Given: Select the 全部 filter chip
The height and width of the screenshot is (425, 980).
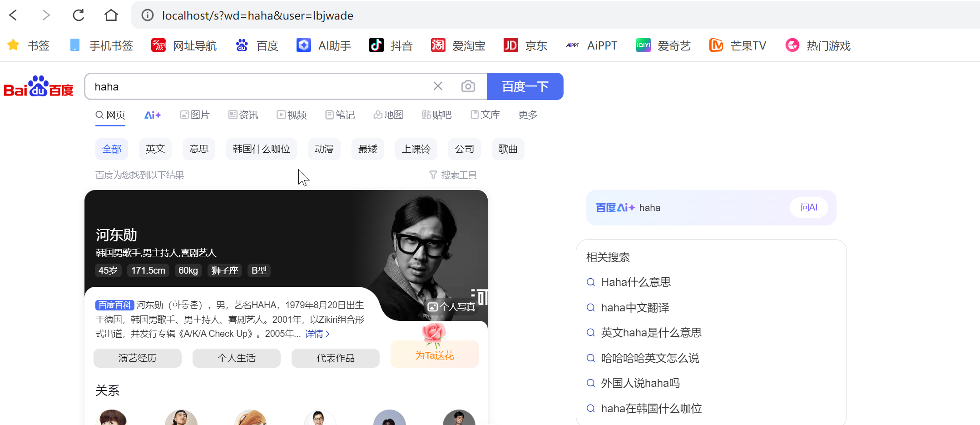Looking at the screenshot, I should point(112,149).
